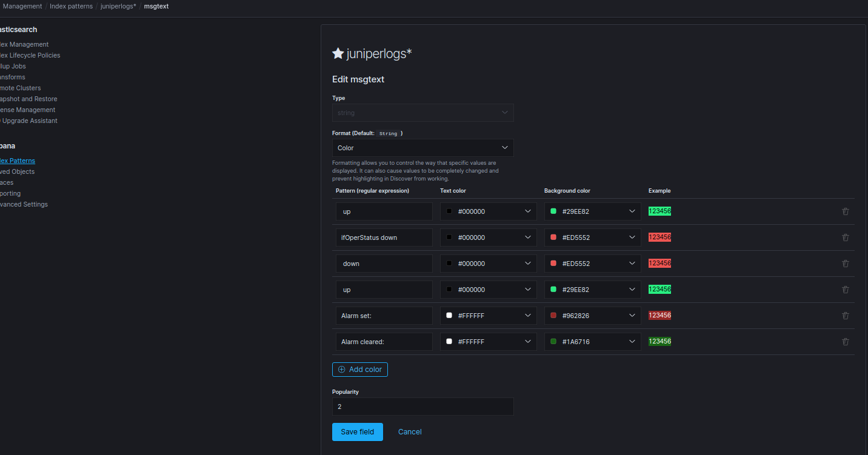Click the default index star beside juniperlogs*
868x455 pixels.
pyautogui.click(x=338, y=53)
